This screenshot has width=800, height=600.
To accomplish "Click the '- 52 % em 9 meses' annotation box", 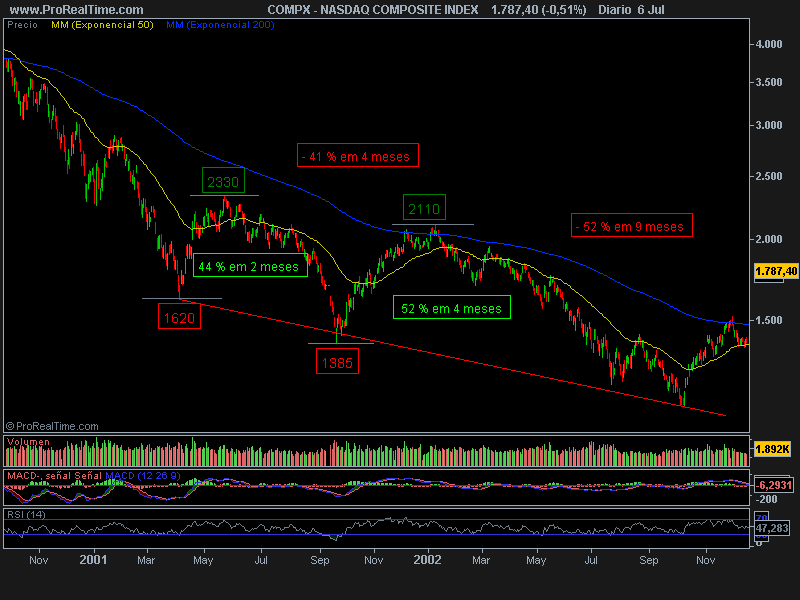I will pyautogui.click(x=632, y=225).
